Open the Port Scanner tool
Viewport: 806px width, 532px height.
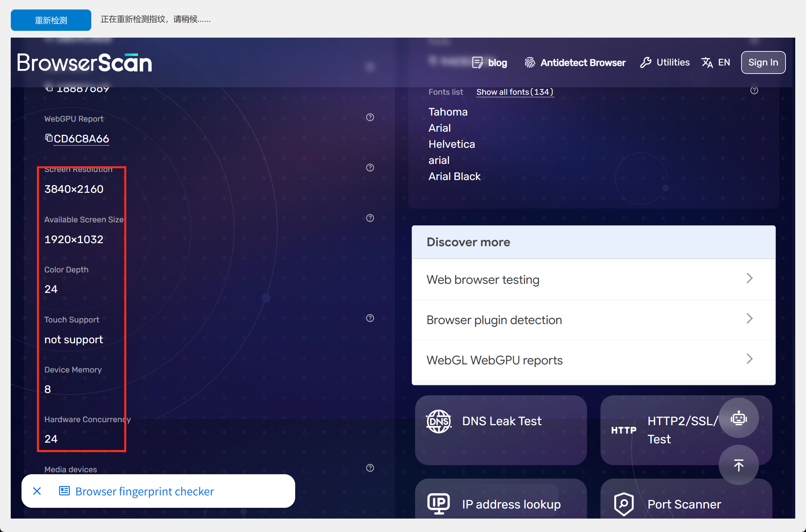(686, 499)
